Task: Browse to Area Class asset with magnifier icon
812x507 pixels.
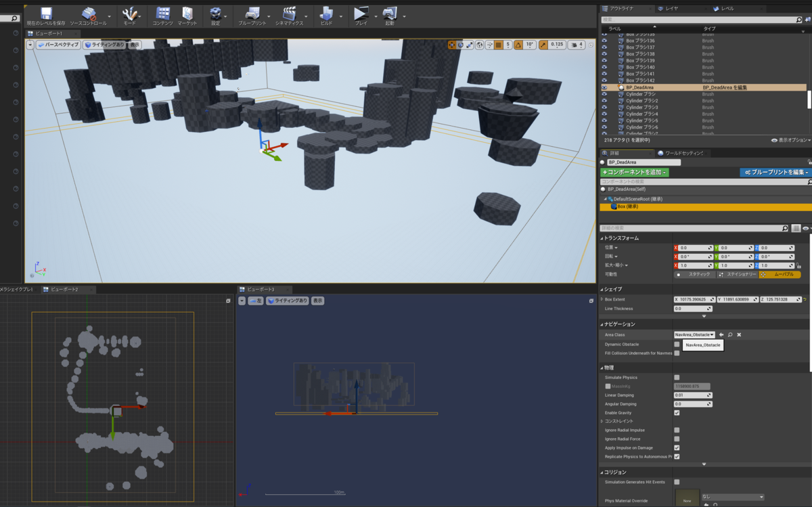Action: tap(730, 334)
